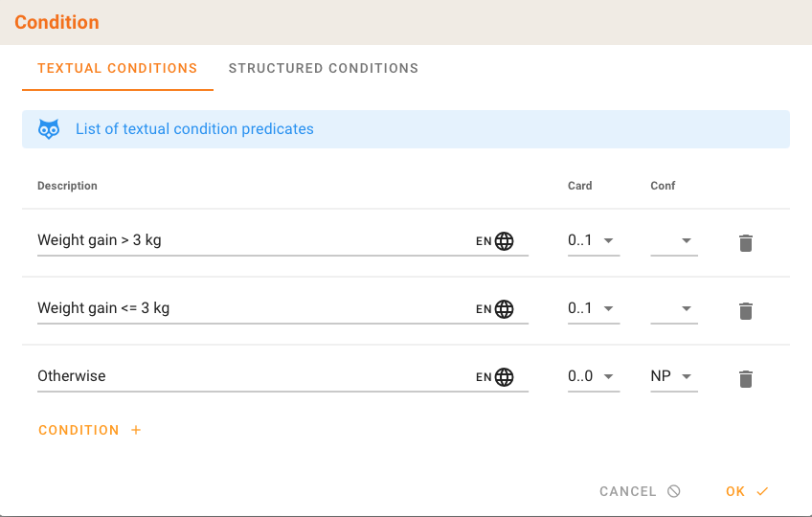
Task: Select the Textual Conditions tab
Action: click(x=117, y=69)
